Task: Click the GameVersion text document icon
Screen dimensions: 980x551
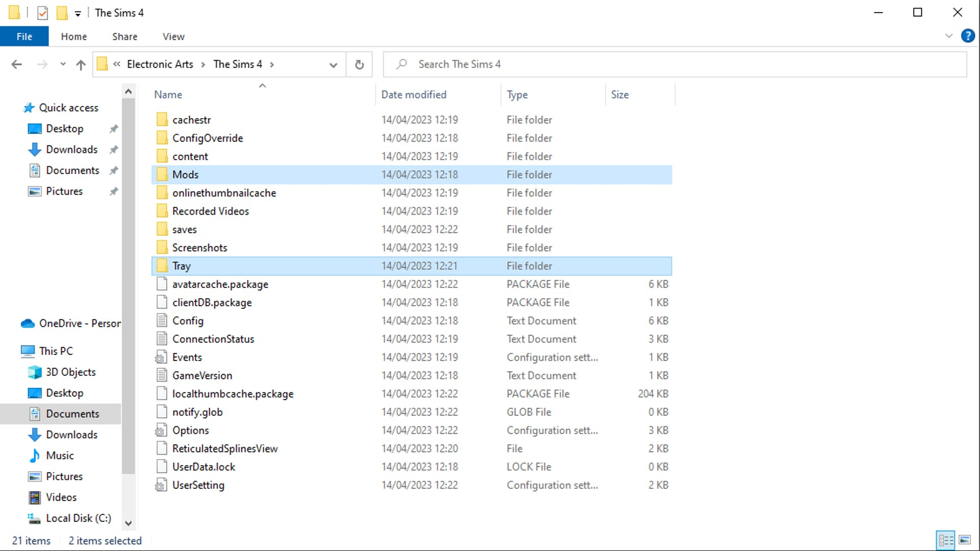Action: [162, 376]
